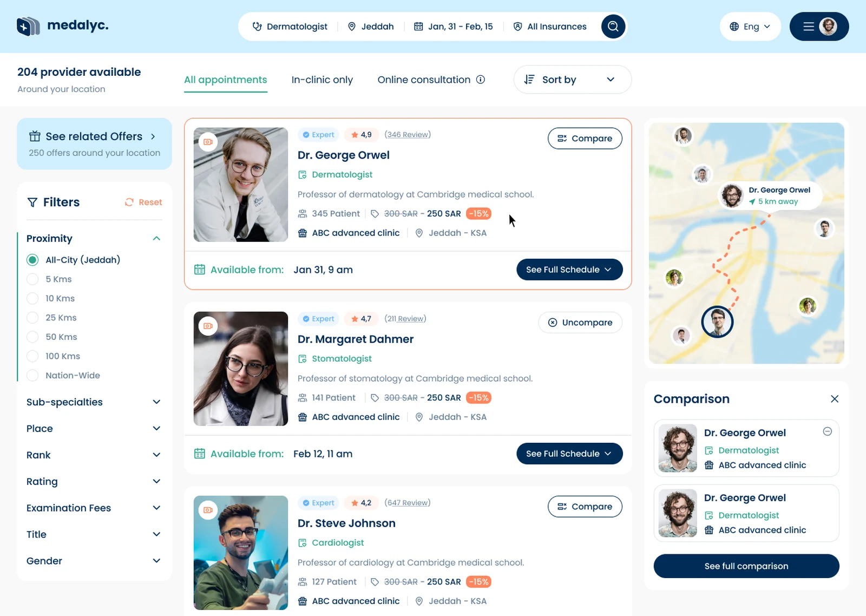866x616 pixels.
Task: Toggle Compare for Dr. George Orwel
Action: click(585, 139)
